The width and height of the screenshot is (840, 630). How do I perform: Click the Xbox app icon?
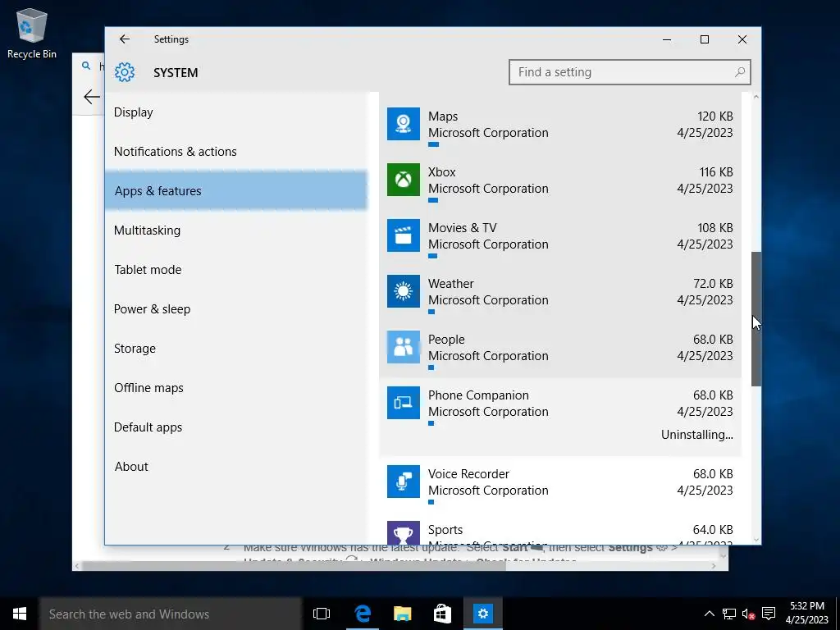point(404,180)
